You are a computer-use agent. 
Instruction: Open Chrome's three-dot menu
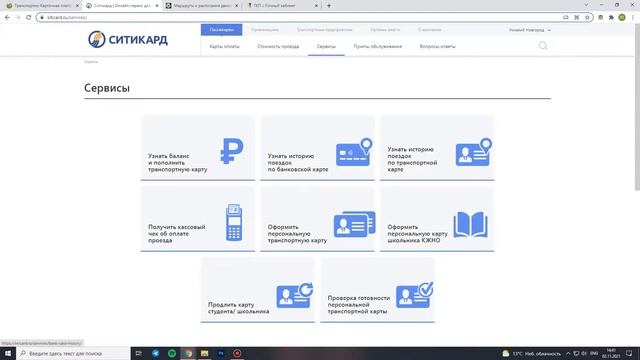(633, 17)
